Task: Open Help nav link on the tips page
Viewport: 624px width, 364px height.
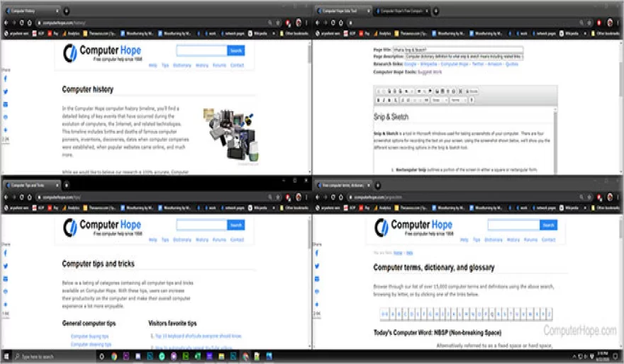Action: pos(153,239)
